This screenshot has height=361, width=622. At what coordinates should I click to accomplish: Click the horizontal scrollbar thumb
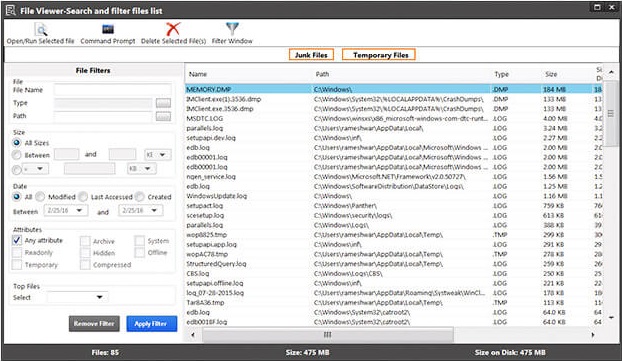tap(328, 335)
